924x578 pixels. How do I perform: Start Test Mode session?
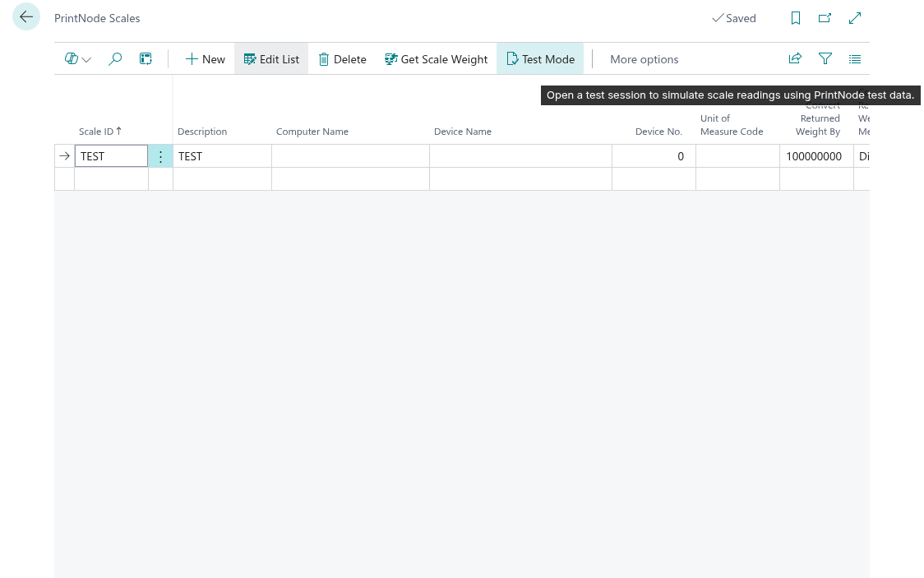coord(540,59)
